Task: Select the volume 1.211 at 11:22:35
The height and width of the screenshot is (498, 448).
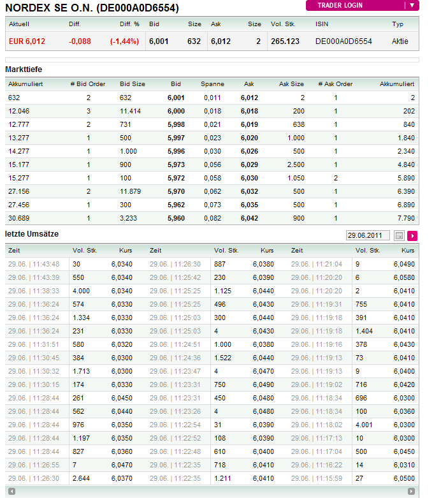Action: tap(222, 478)
